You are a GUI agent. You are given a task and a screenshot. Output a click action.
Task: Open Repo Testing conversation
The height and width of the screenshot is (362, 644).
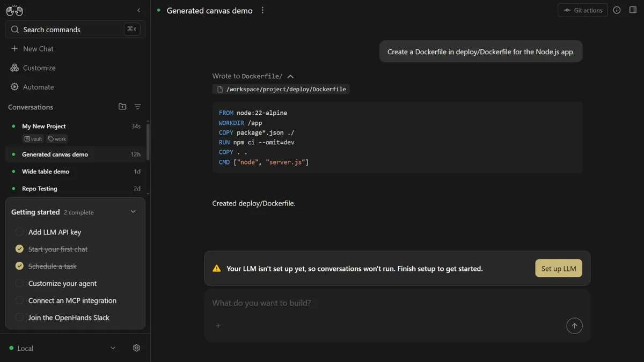pos(76,189)
